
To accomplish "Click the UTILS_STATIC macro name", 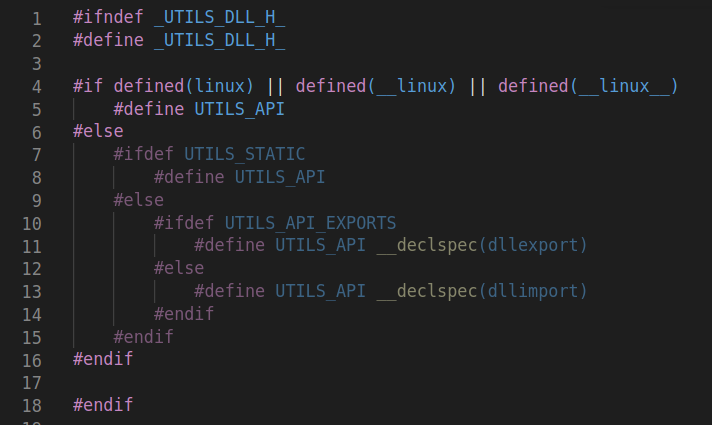I will coord(244,154).
